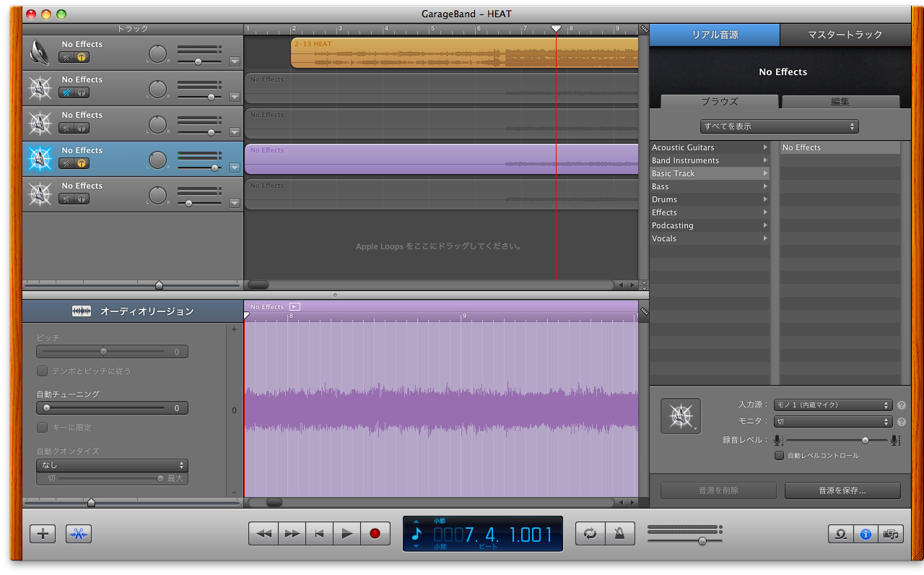The width and height of the screenshot is (924, 575).
Task: Click the playhead marker on the timeline ruler
Action: point(556,28)
